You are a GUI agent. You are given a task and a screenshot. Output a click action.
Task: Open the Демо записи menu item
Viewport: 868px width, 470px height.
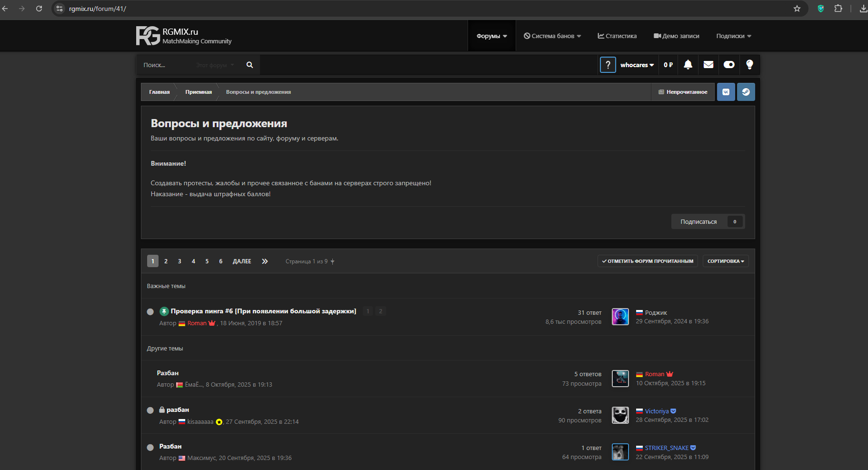point(676,36)
